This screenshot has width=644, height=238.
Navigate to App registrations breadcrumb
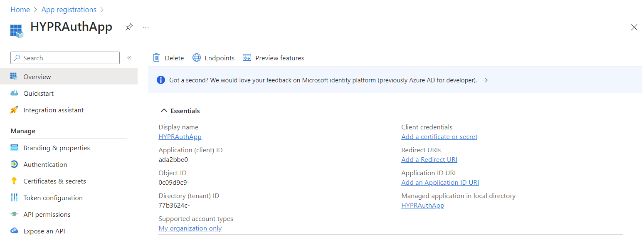[69, 10]
